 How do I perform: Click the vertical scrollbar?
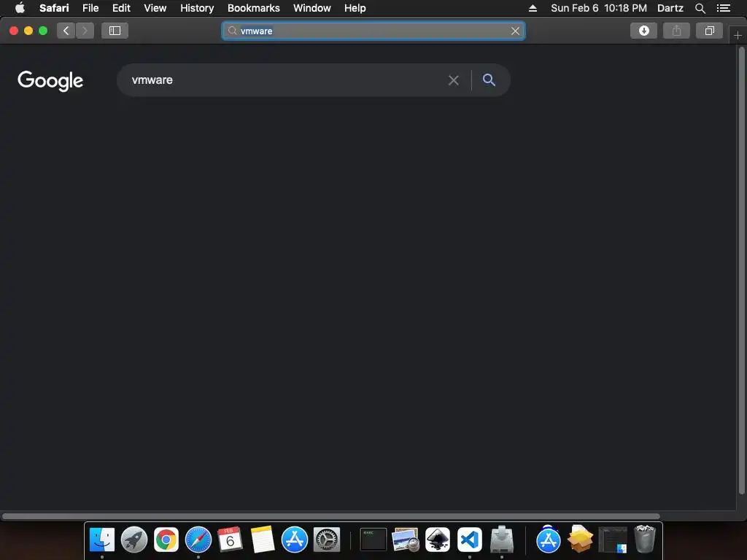pos(741,271)
